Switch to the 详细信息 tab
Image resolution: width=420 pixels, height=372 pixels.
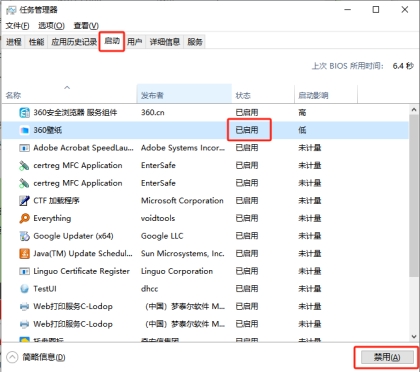[x=165, y=42]
